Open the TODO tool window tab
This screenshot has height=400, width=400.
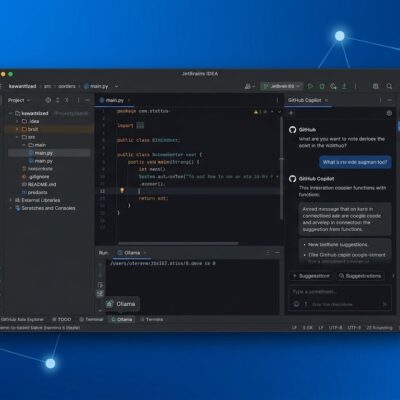click(x=62, y=319)
